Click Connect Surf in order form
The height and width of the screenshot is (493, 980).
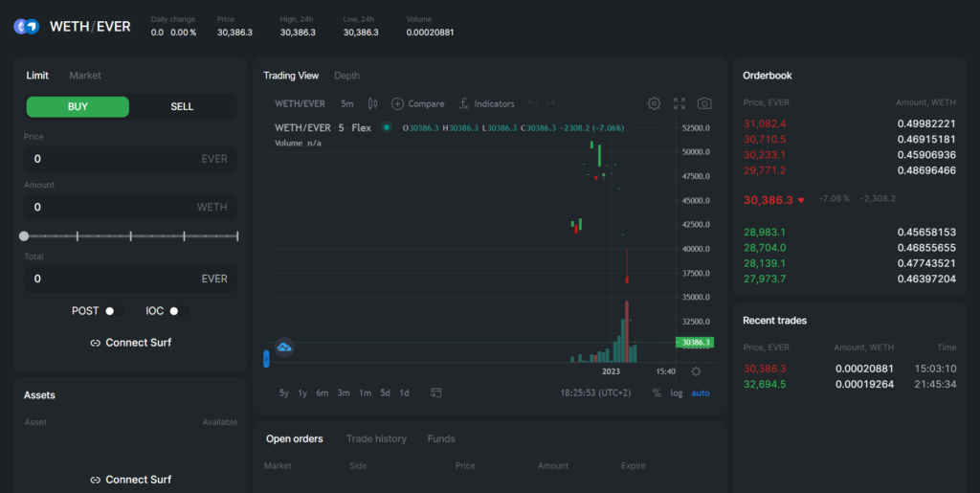pos(130,343)
